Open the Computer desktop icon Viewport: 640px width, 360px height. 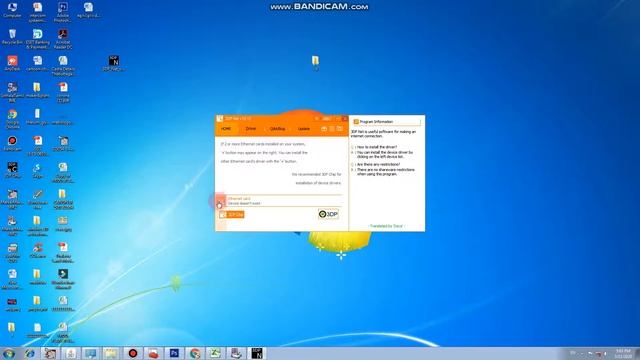[x=12, y=10]
